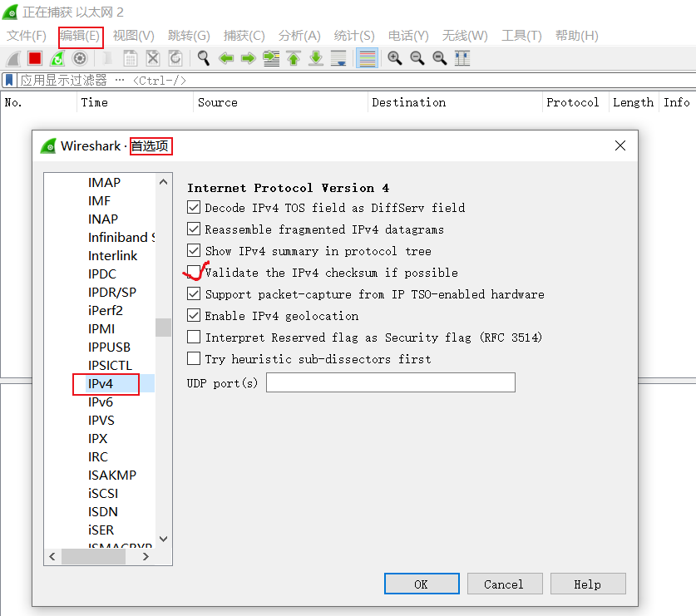Image resolution: width=696 pixels, height=616 pixels.
Task: Toggle auto-scroll during live capture icon
Action: pos(338,58)
